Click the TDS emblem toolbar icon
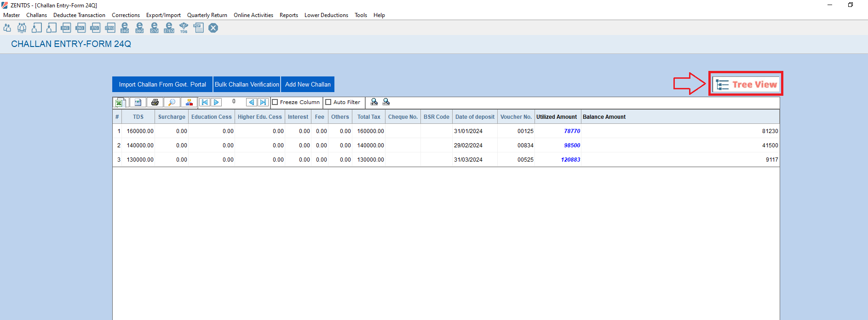The height and width of the screenshot is (320, 868). (184, 28)
